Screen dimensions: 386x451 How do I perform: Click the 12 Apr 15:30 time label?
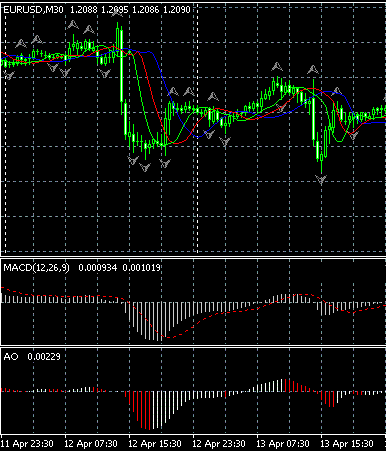click(155, 444)
